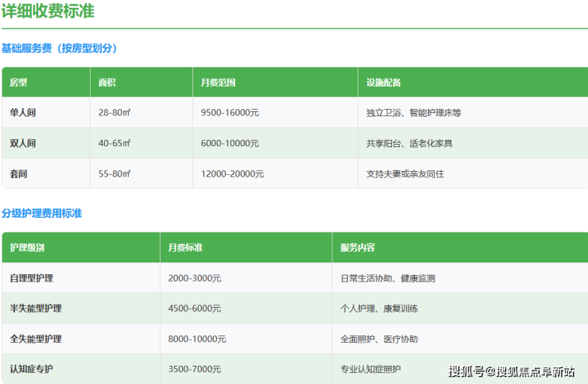588x384 pixels.
Task: Select the 服务内容 column header
Action: [358, 248]
